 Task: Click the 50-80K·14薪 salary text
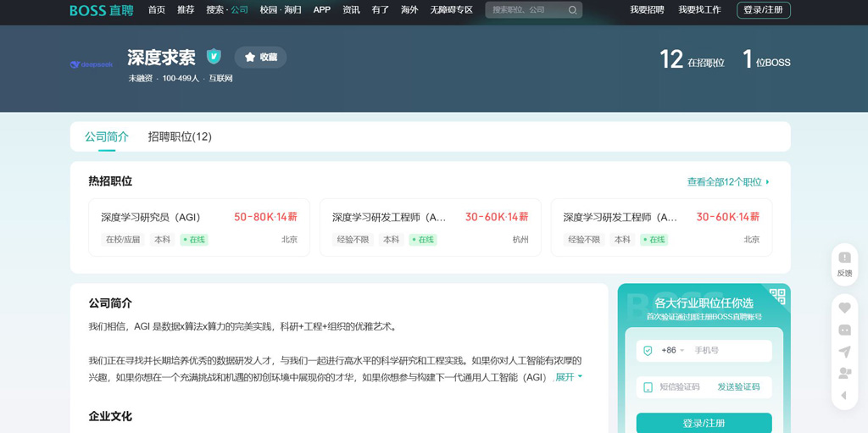point(265,217)
